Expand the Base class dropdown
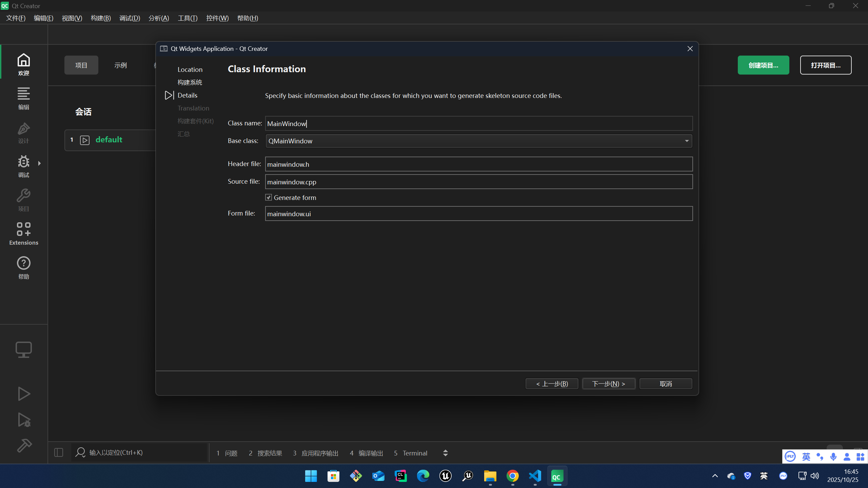 (687, 141)
